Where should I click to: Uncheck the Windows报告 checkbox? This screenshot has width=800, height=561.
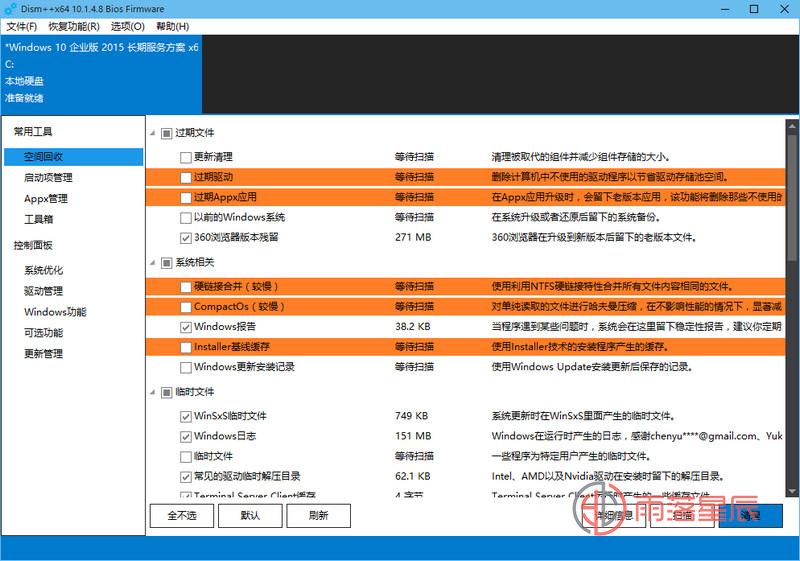point(186,327)
